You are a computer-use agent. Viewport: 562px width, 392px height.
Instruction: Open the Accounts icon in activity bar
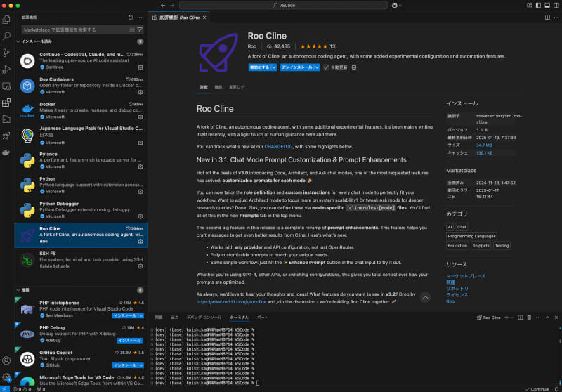point(6,360)
